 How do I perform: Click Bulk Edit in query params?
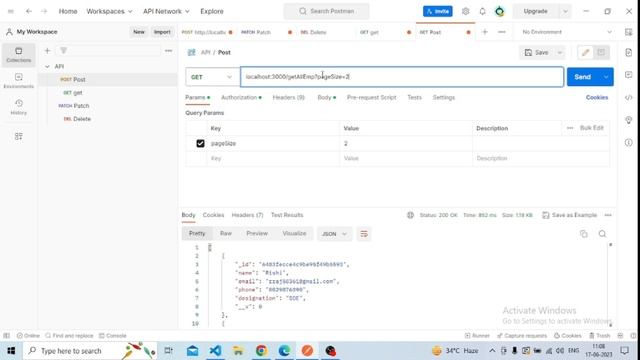[591, 128]
